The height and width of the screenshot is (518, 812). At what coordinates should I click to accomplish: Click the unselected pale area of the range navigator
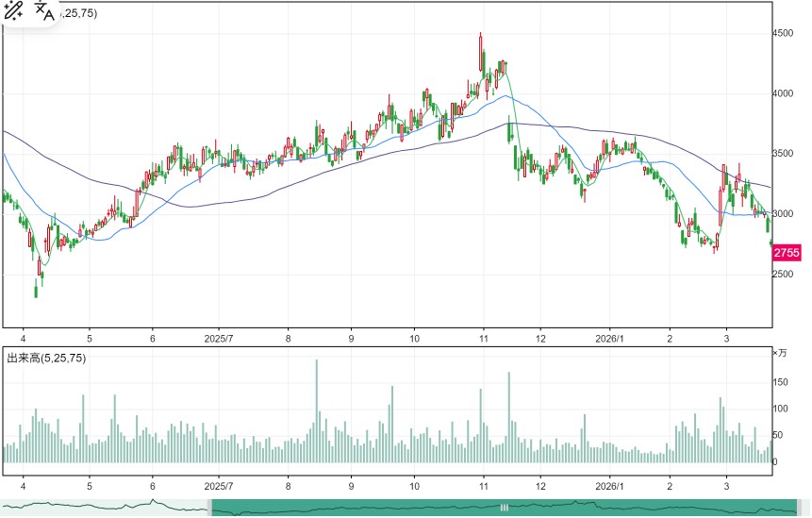[104, 508]
